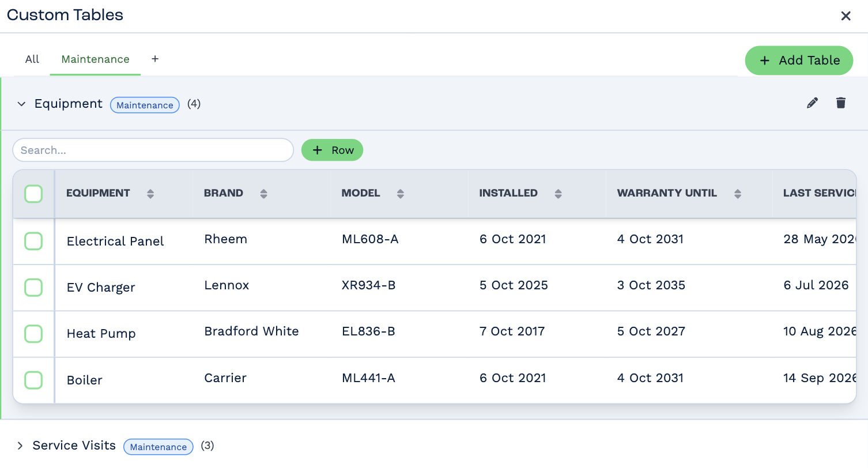Add a new Row to the Equipment table
This screenshot has width=868, height=468.
point(332,150)
